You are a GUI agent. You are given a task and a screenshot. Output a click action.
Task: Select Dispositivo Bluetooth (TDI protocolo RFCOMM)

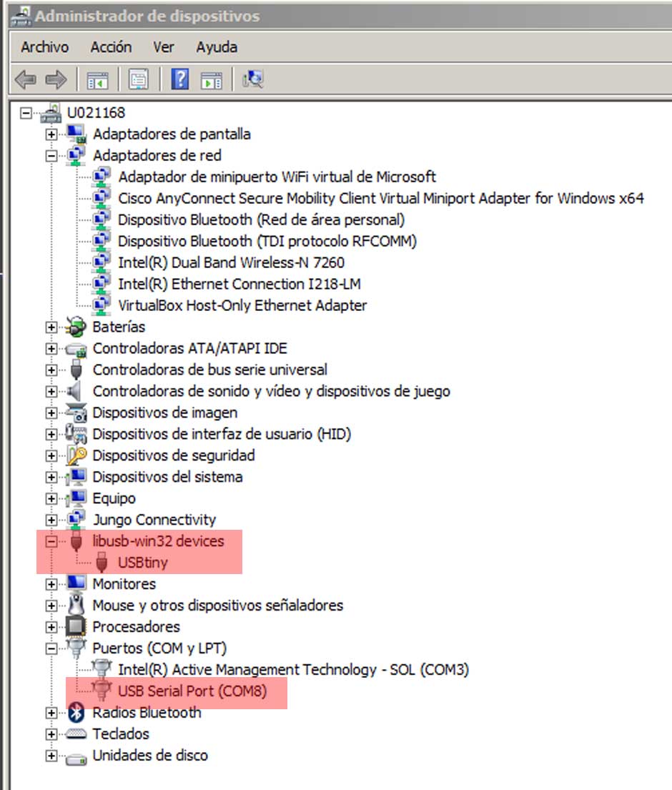(267, 242)
